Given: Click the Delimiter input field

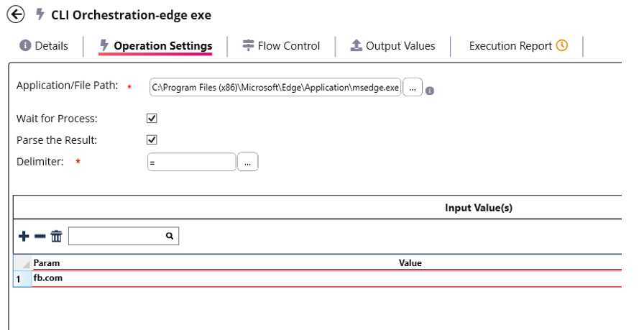Looking at the screenshot, I should 192,162.
